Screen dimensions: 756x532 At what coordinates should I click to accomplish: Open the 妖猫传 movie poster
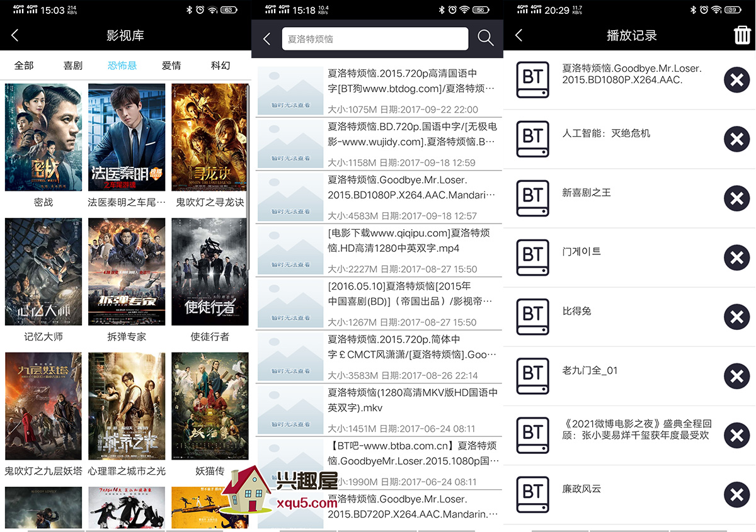pyautogui.click(x=210, y=406)
